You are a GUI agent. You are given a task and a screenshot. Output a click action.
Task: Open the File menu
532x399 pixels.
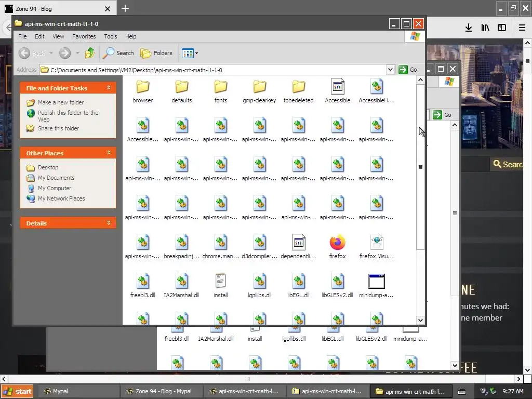click(22, 36)
